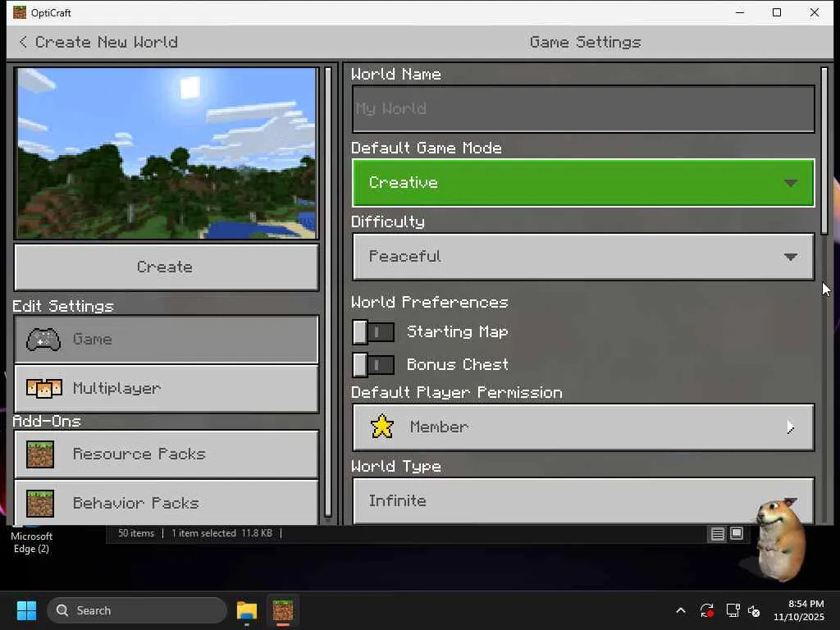The width and height of the screenshot is (840, 630).
Task: Click the taskbar search magnifier icon
Action: click(x=62, y=610)
